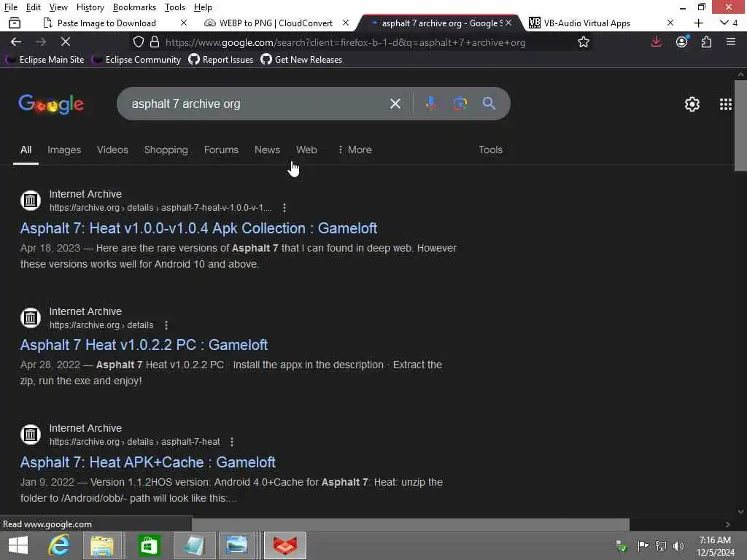Image resolution: width=747 pixels, height=560 pixels.
Task: Open options for Heat v1.0.2.2 PC result
Action: tap(166, 325)
